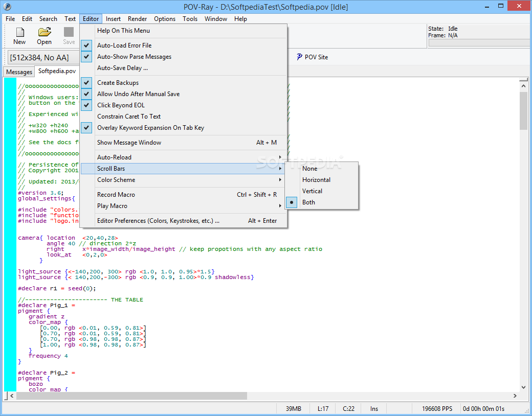532x416 pixels.
Task: Toggle Auto-Load Error File checkmark
Action: (x=86, y=45)
